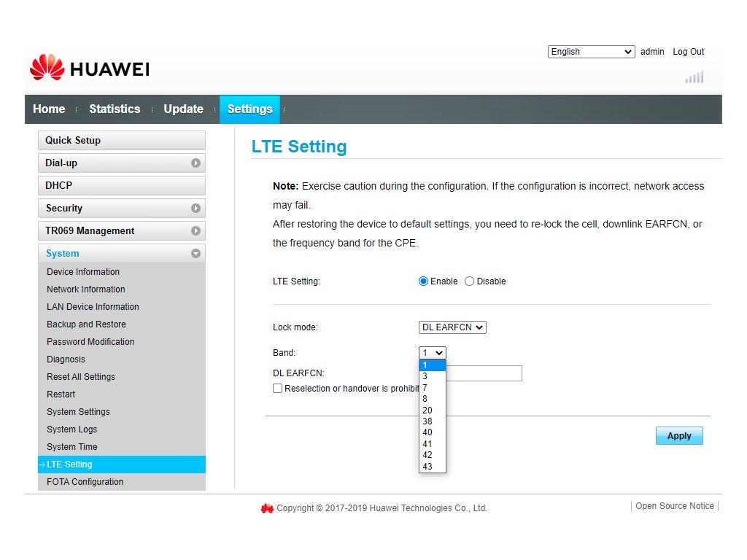Click the signal strength bars icon
This screenshot has height=560, width=747.
pyautogui.click(x=694, y=77)
